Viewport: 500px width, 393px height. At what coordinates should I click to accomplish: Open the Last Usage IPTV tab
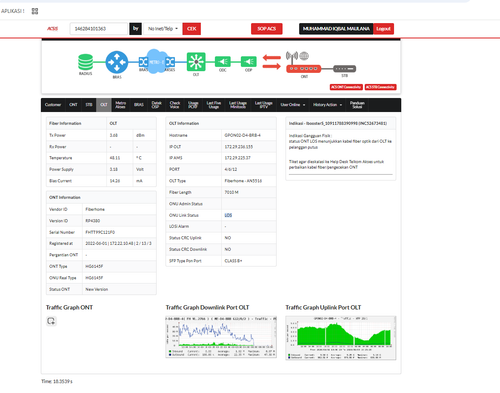tap(264, 105)
